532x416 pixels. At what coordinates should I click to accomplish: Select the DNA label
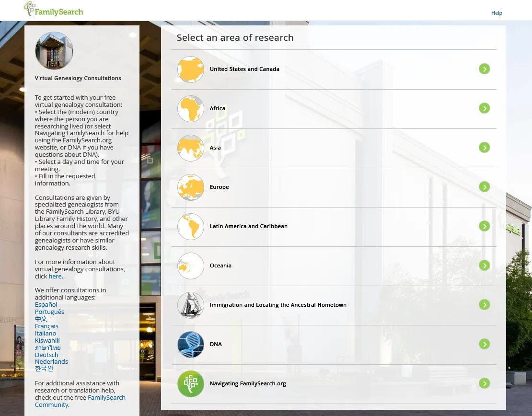coord(216,344)
